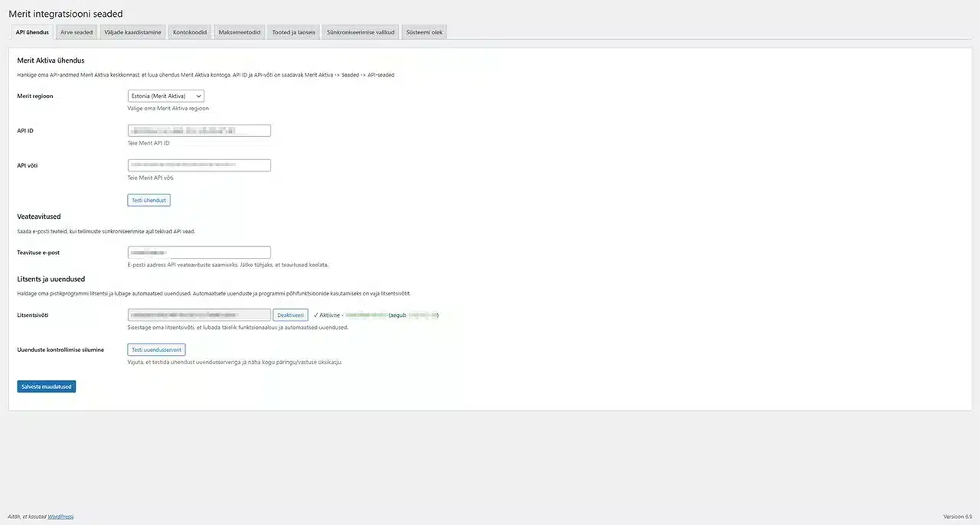Expand the Merit regioon dropdown

coord(165,96)
